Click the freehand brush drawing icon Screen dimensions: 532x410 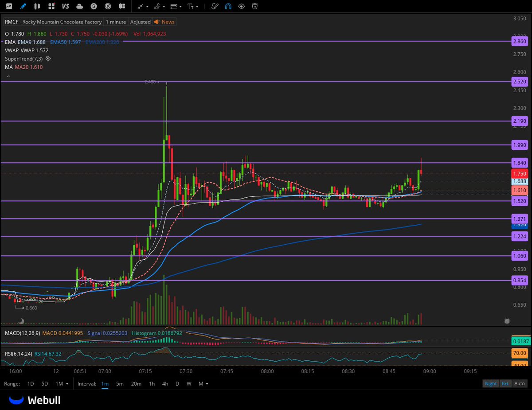click(215, 6)
